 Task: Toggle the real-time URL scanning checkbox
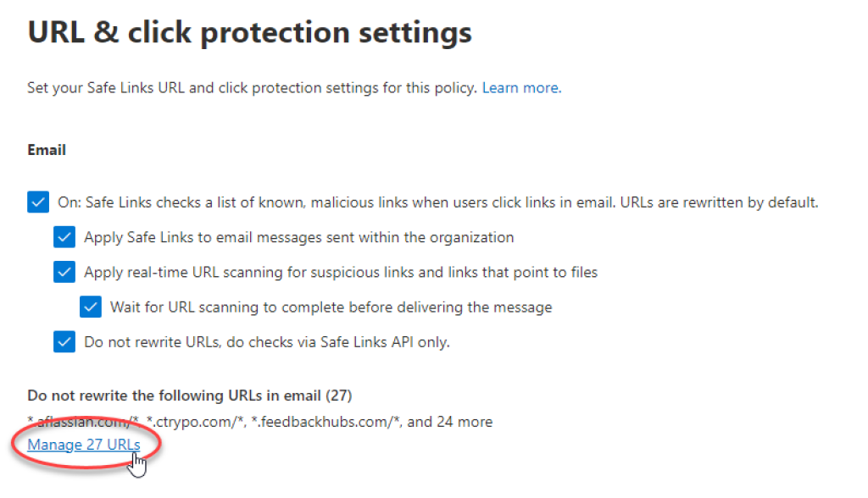(64, 272)
